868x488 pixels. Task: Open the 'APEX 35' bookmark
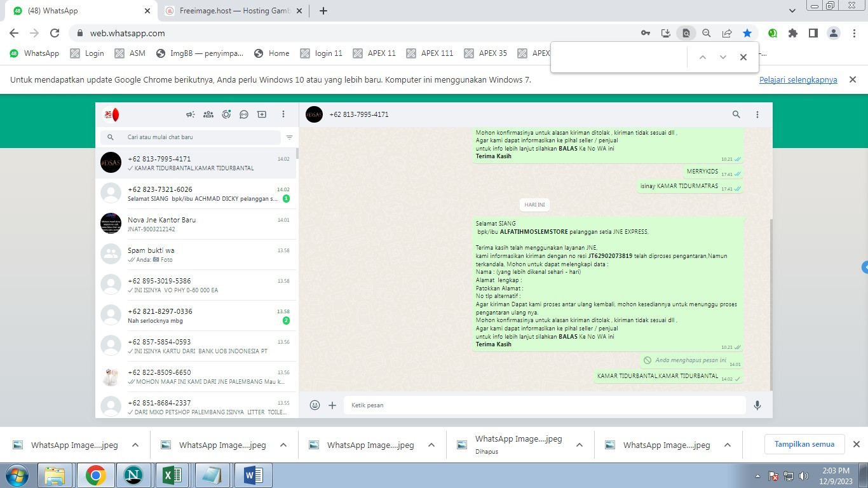(486, 53)
